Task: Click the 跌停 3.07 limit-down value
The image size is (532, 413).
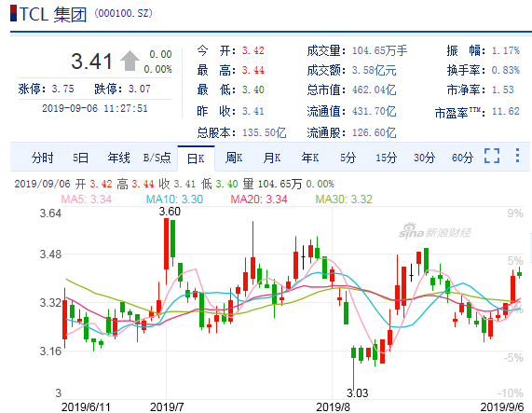Action: (139, 89)
